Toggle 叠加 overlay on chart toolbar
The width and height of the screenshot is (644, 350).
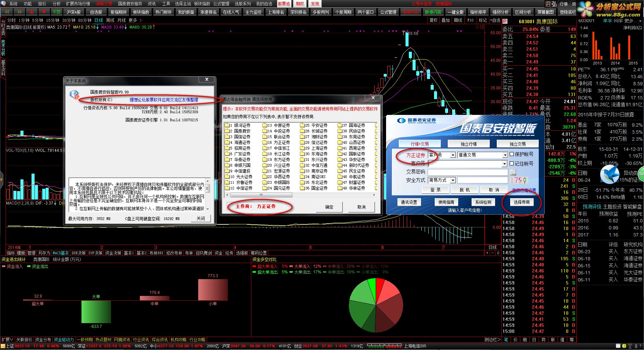(x=445, y=20)
